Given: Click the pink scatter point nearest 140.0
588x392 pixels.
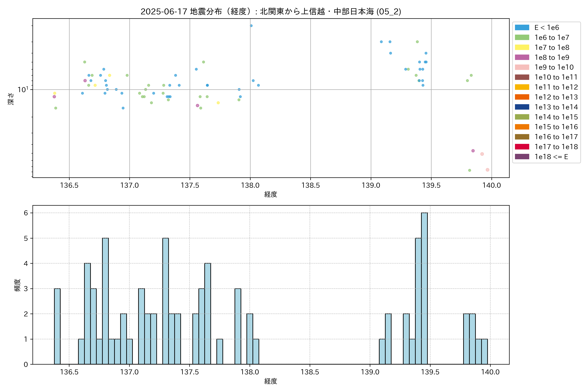Looking at the screenshot, I should pos(487,170).
